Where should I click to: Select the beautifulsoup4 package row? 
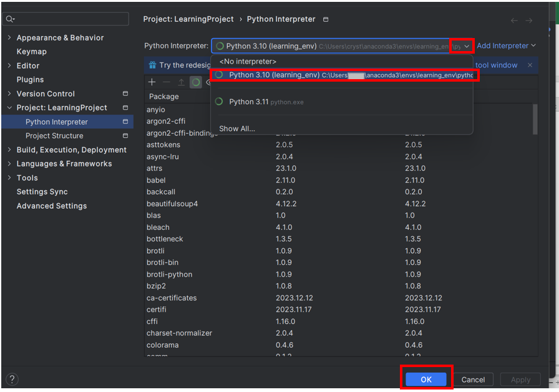point(339,204)
